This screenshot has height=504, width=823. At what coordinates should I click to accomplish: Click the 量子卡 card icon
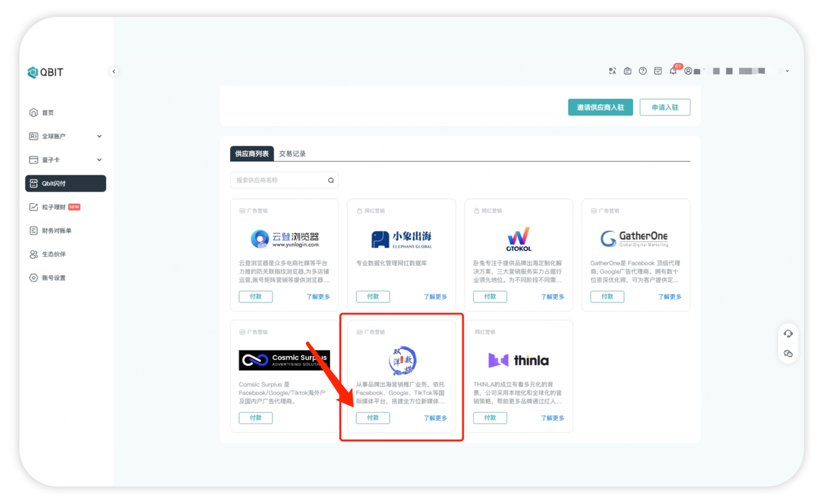point(33,160)
